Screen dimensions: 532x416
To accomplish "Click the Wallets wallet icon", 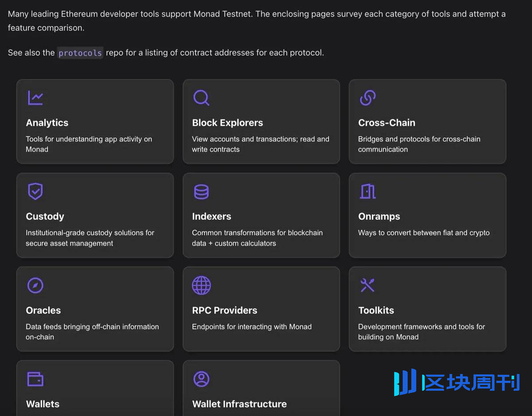I will [35, 379].
